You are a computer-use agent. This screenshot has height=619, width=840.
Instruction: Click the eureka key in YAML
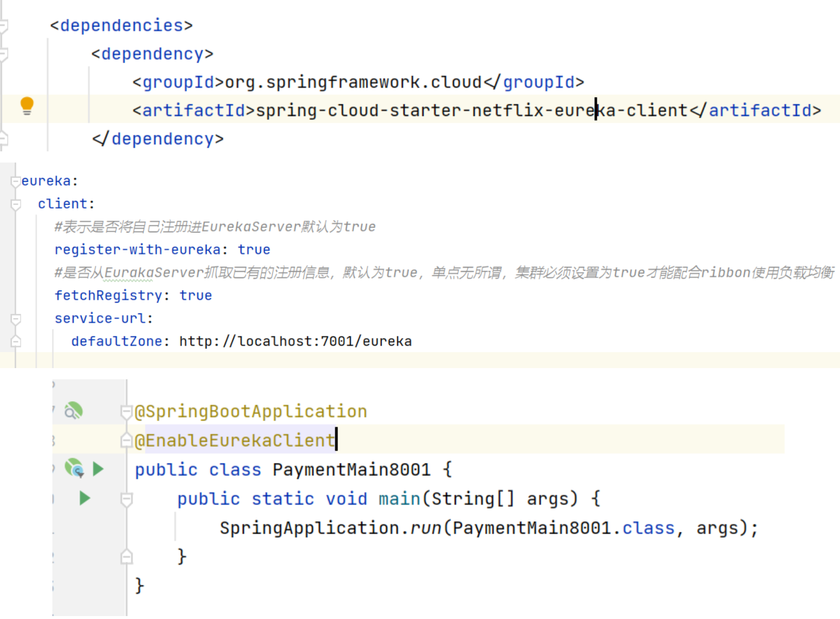coord(46,181)
